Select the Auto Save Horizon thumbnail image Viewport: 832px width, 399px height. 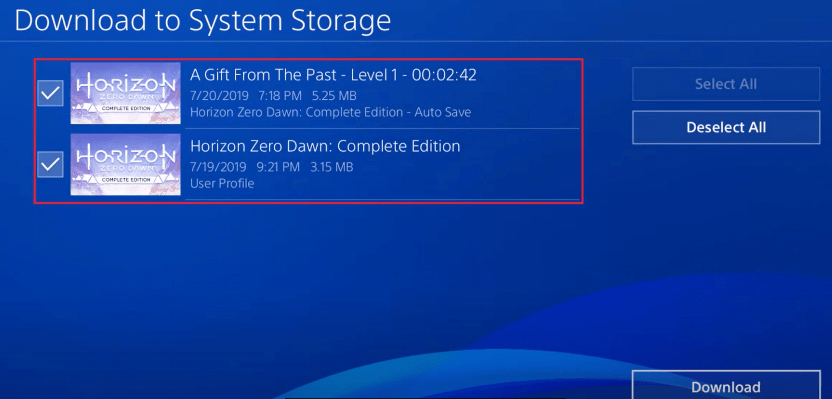click(x=125, y=93)
